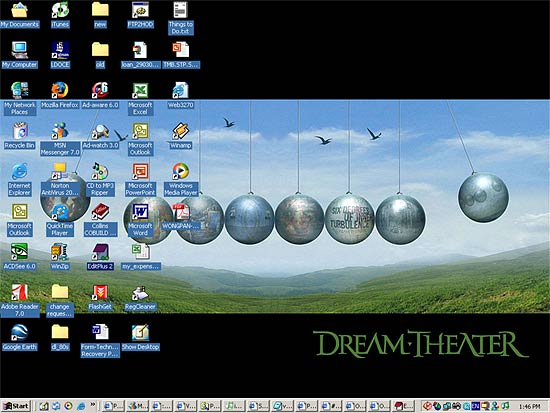Open the Microsoft Excel shortcut

coord(140,98)
